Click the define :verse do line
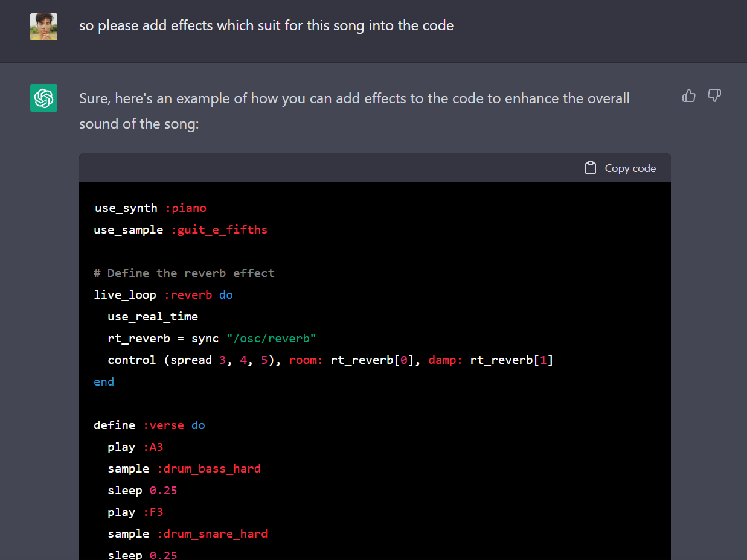This screenshot has height=560, width=747. pyautogui.click(x=149, y=425)
